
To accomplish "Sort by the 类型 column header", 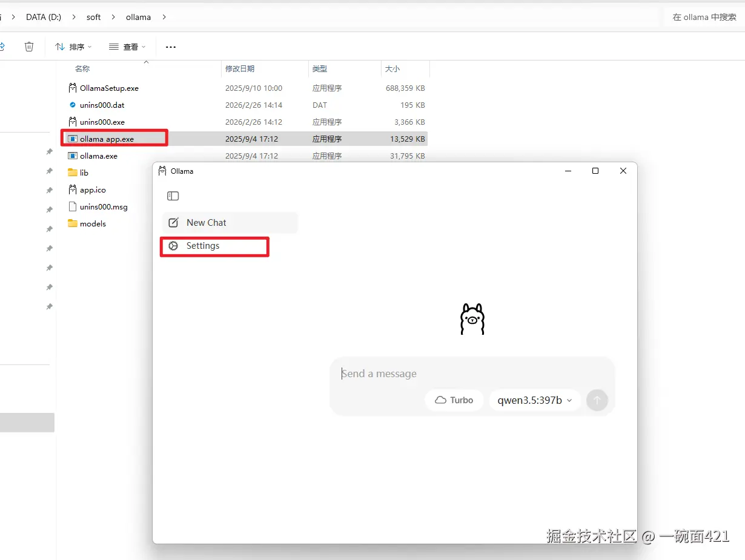I will point(320,69).
